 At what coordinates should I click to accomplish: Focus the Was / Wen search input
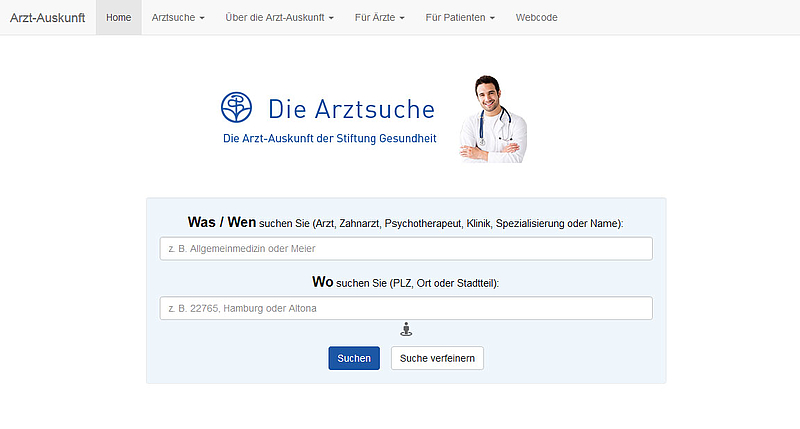pyautogui.click(x=406, y=248)
